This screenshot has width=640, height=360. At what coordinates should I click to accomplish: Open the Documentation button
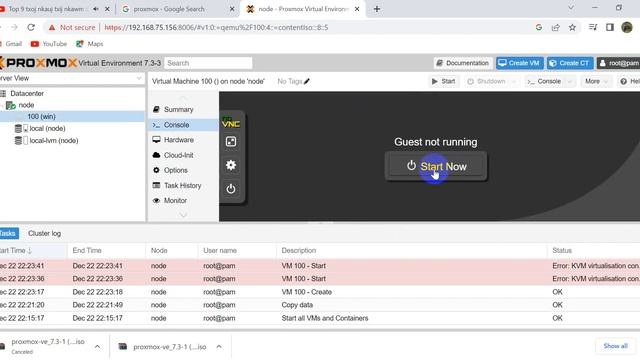pyautogui.click(x=463, y=63)
